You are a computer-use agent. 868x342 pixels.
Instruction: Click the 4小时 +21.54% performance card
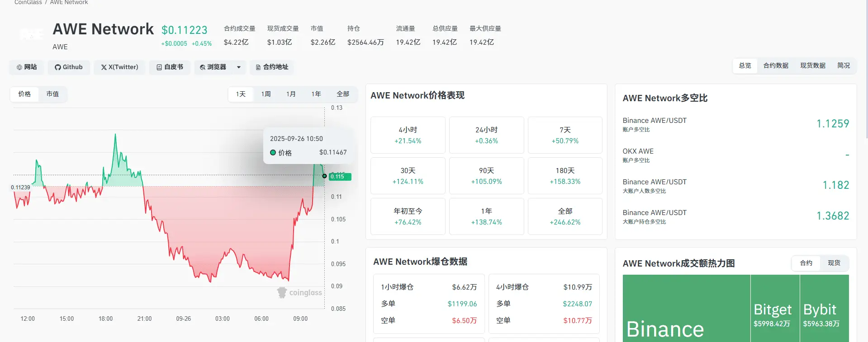(408, 135)
